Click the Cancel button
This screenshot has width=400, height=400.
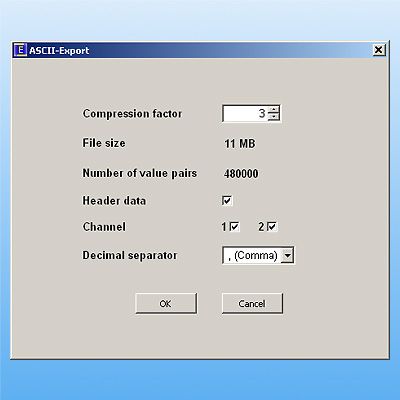tap(252, 303)
